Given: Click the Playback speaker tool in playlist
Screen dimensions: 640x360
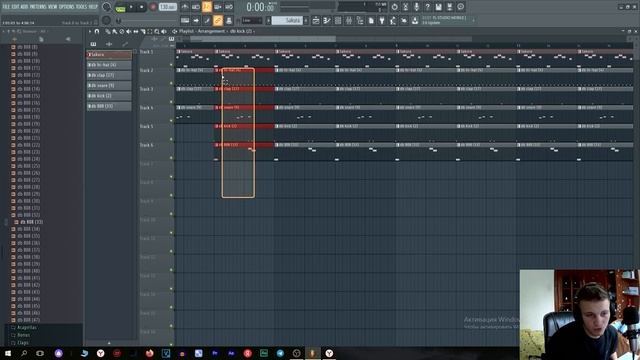Looking at the screenshot, I should (x=164, y=31).
